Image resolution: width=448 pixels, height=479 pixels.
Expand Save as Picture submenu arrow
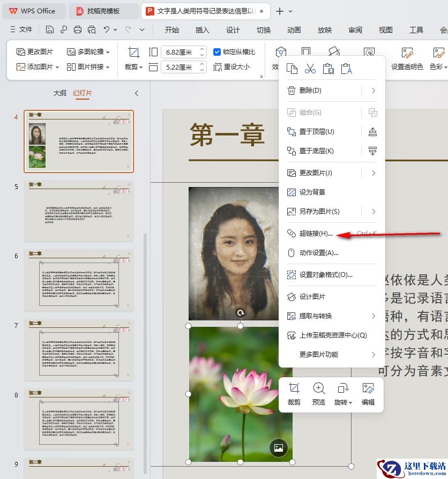(373, 212)
